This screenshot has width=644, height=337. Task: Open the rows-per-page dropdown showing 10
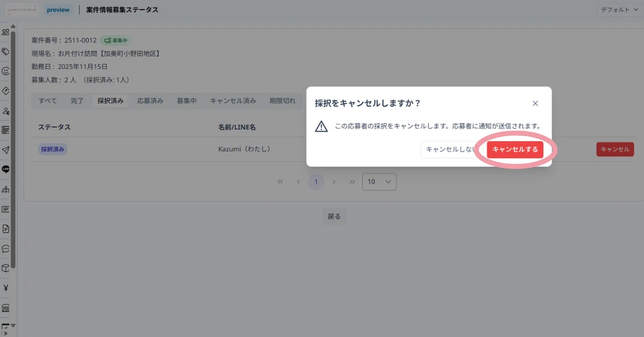click(379, 181)
